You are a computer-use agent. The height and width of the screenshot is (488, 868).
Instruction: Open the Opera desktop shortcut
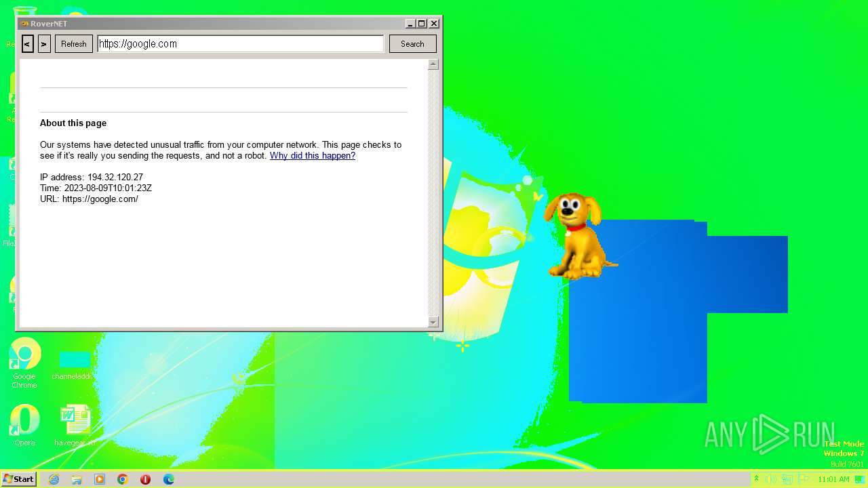tap(24, 426)
